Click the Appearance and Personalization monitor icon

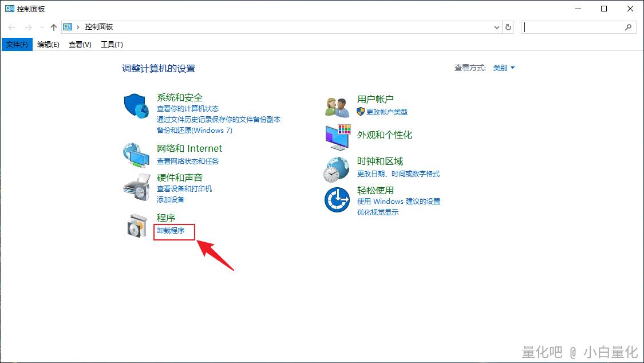point(337,137)
